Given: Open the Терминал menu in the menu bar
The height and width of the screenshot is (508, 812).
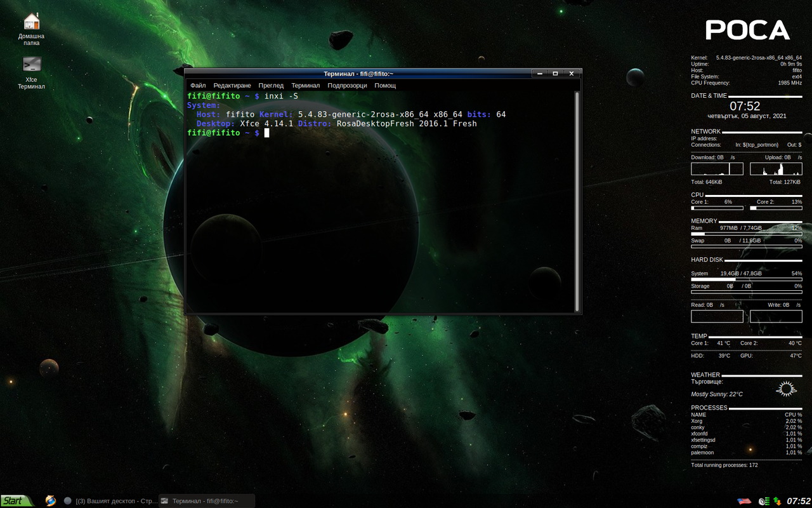Looking at the screenshot, I should click(x=306, y=85).
